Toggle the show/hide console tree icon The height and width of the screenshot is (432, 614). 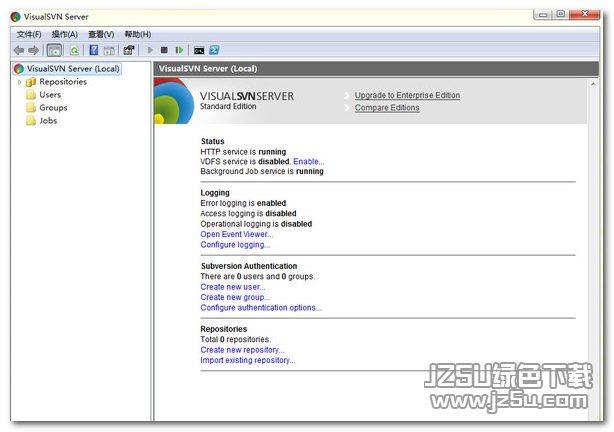point(54,50)
